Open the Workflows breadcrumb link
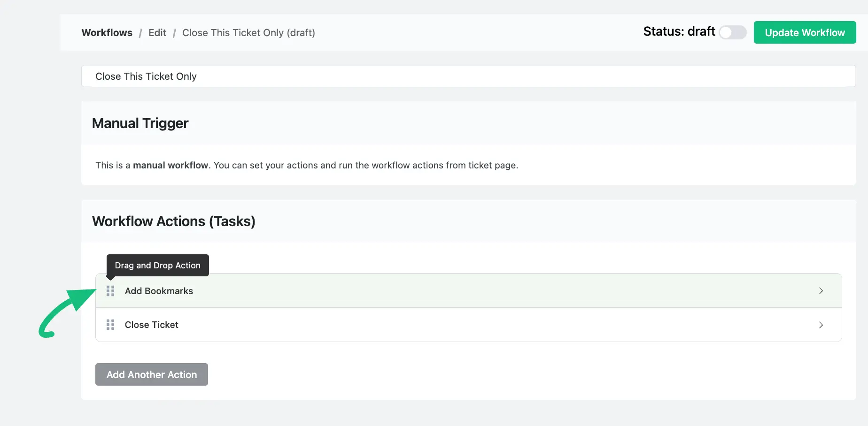868x426 pixels. [107, 32]
